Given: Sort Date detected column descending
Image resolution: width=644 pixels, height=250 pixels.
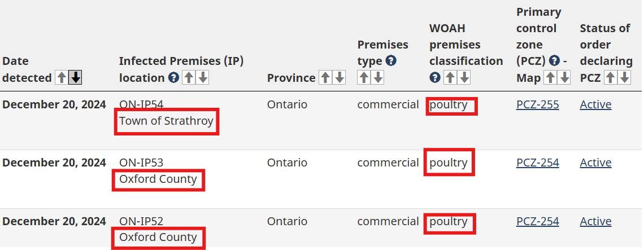Looking at the screenshot, I should coord(75,77).
